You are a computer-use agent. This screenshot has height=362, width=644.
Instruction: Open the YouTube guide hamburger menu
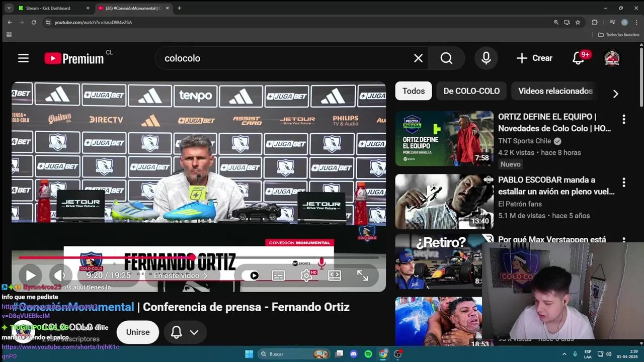click(23, 58)
